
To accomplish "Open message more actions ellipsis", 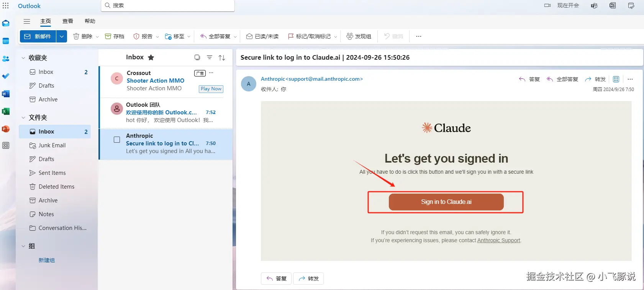I will pos(630,79).
